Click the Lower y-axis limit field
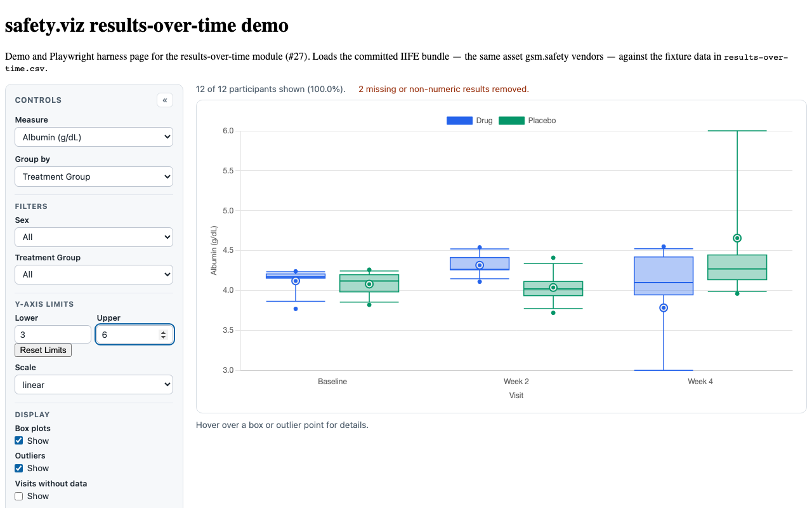The image size is (812, 508). (x=53, y=334)
